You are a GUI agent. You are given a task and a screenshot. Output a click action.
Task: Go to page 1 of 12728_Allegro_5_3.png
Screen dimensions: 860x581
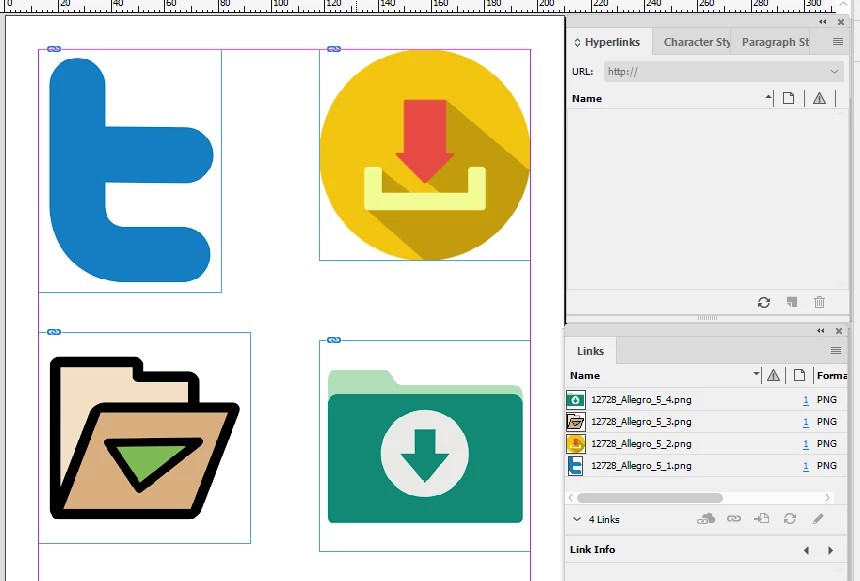(806, 422)
